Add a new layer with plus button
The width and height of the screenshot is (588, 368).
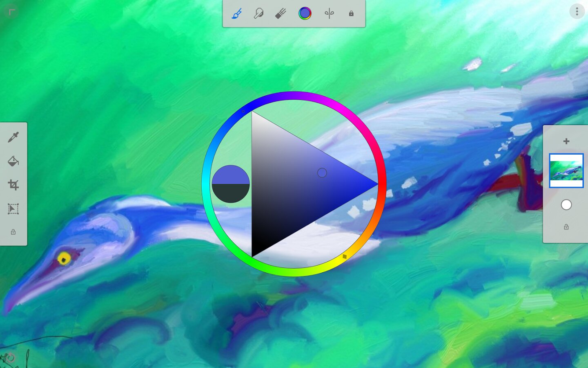tap(566, 141)
